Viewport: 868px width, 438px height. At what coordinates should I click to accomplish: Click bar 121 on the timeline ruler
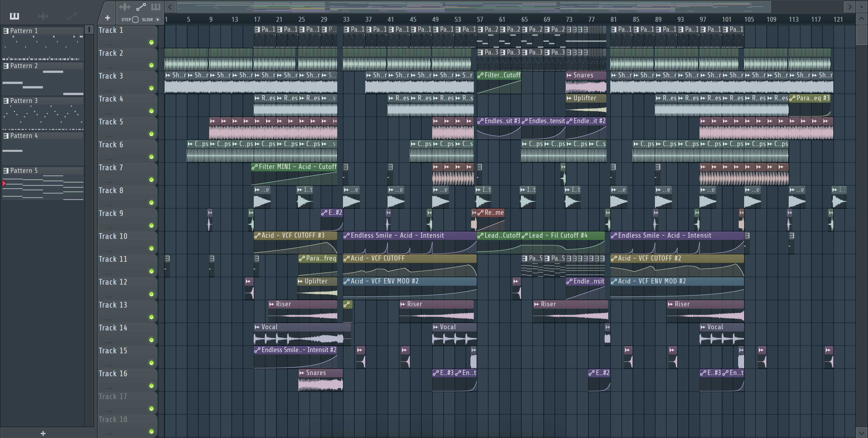click(x=838, y=20)
